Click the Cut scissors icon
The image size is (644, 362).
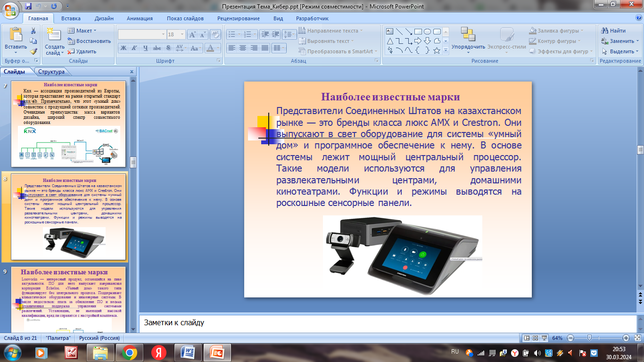pyautogui.click(x=33, y=31)
